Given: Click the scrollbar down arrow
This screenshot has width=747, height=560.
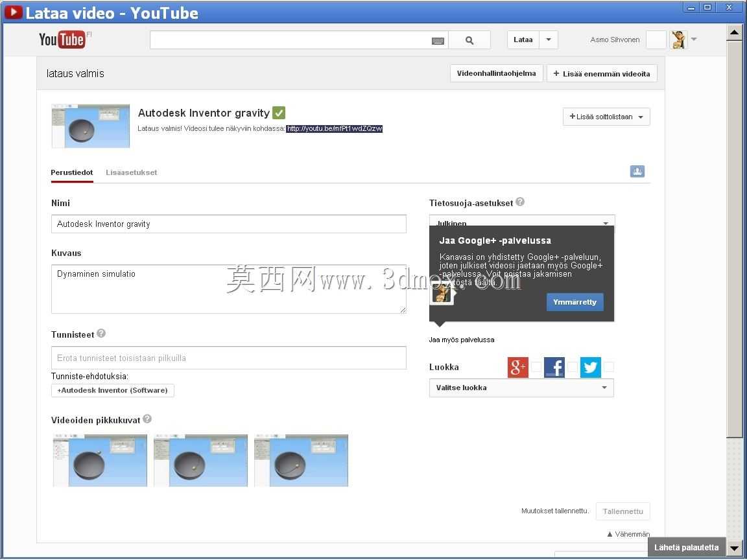Looking at the screenshot, I should [734, 548].
